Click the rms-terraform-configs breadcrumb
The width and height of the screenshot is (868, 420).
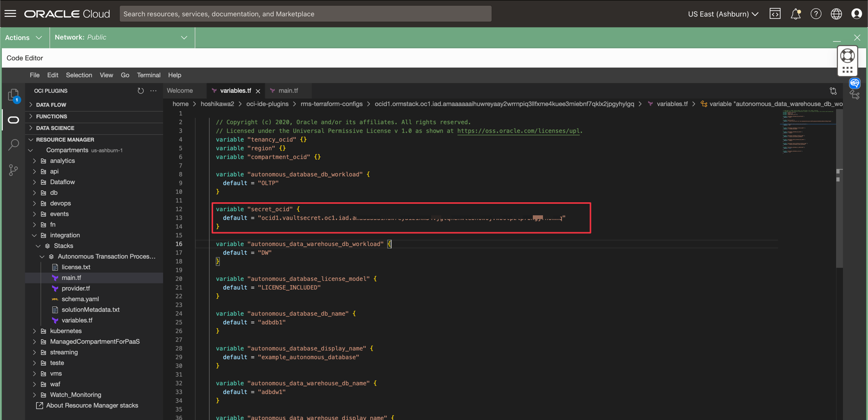pos(331,104)
